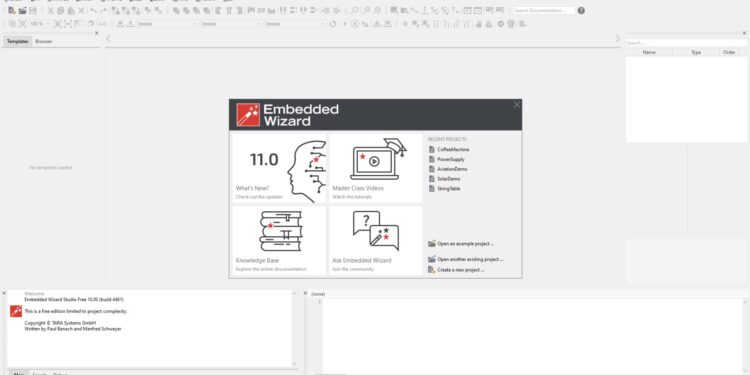
Task: Expand the first (none) combo box
Action: click(167, 23)
